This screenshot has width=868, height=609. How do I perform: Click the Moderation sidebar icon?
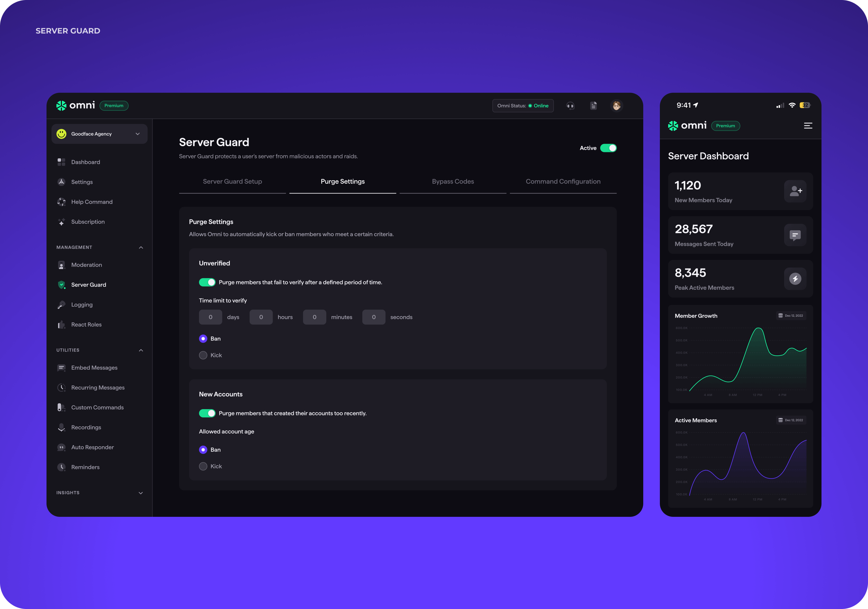pyautogui.click(x=61, y=265)
